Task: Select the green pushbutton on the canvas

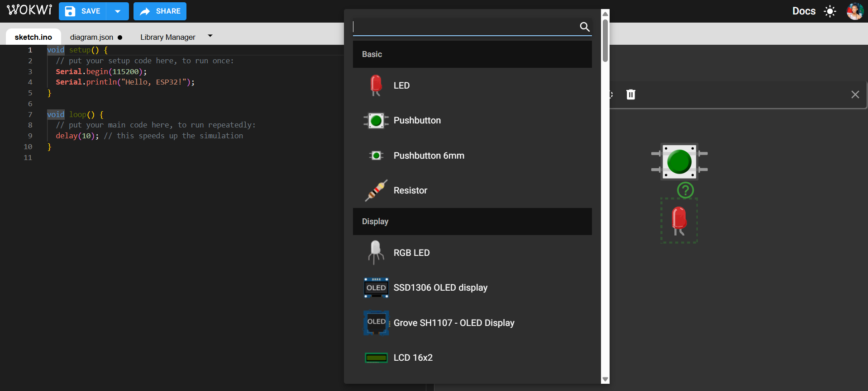Action: tap(679, 161)
